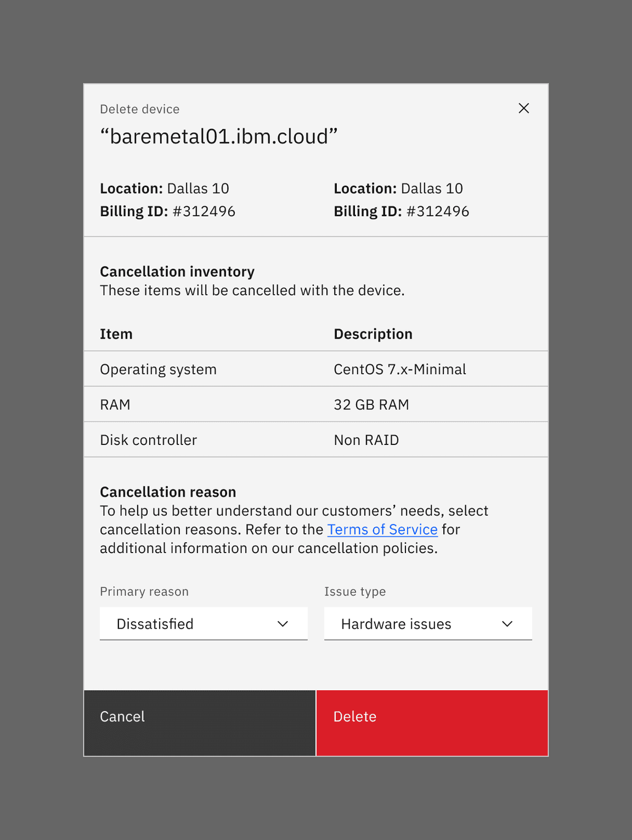632x840 pixels.
Task: Close the Delete device dialog
Action: click(x=523, y=109)
